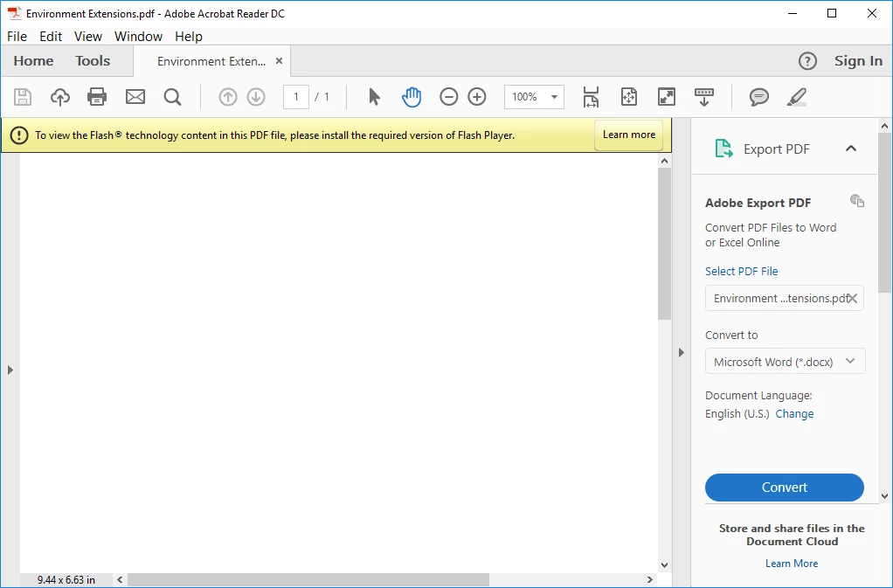Zoom in with plus icon
The image size is (893, 588).
click(477, 97)
